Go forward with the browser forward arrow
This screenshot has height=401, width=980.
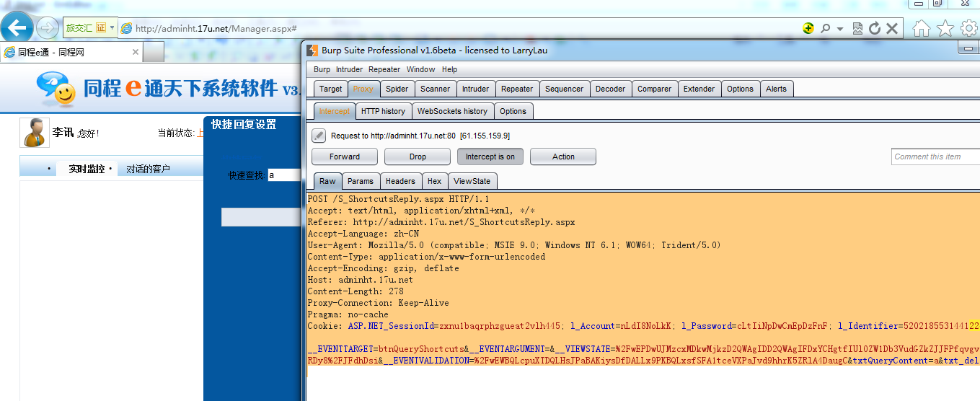point(48,28)
